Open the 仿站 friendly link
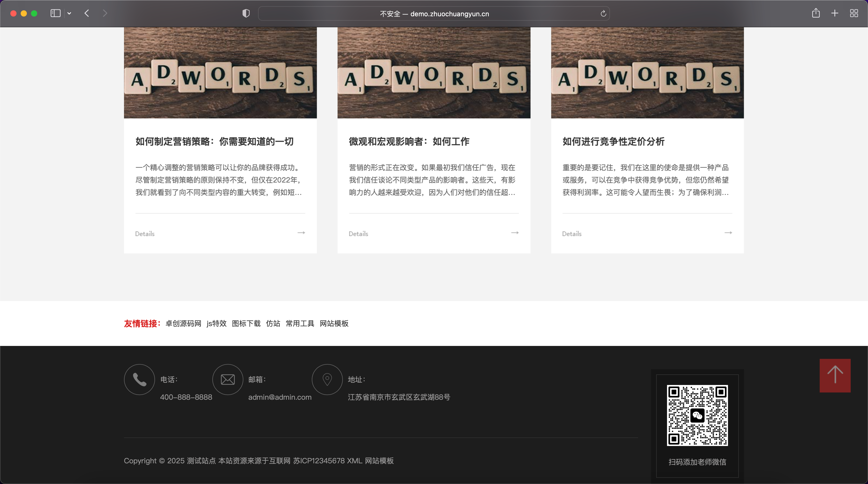This screenshot has height=484, width=868. tap(273, 323)
